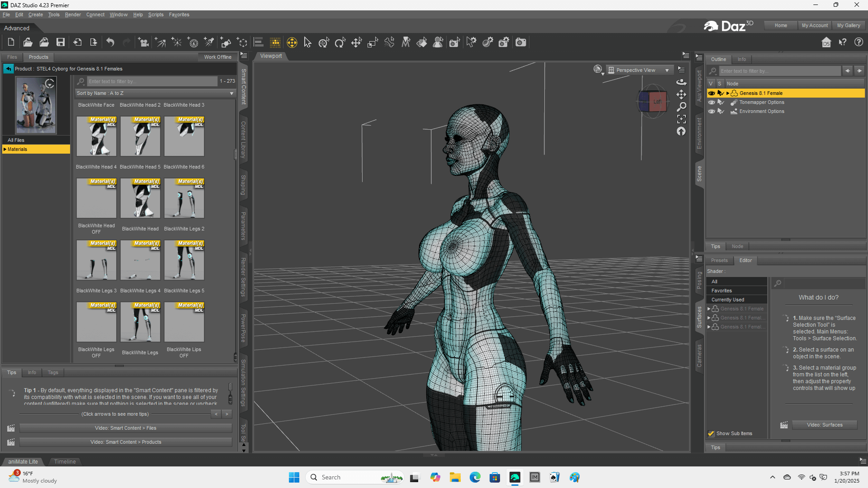This screenshot has width=868, height=488.
Task: Open the Scripts menu
Action: point(156,15)
